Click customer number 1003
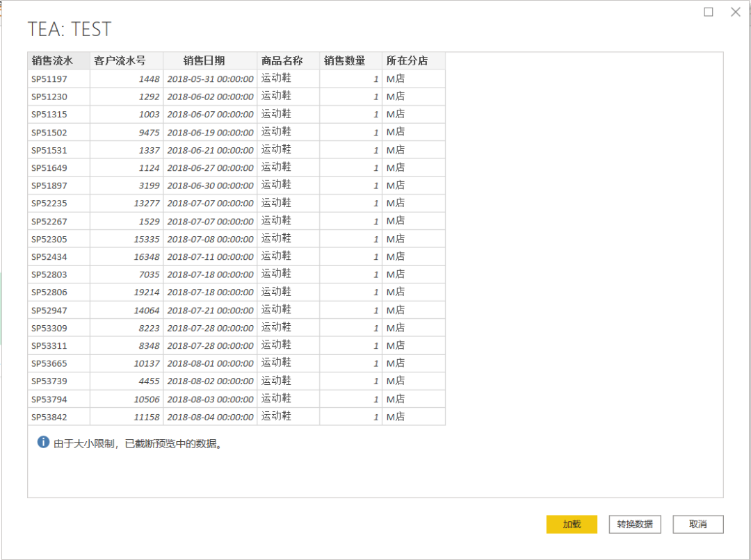 click(x=127, y=115)
